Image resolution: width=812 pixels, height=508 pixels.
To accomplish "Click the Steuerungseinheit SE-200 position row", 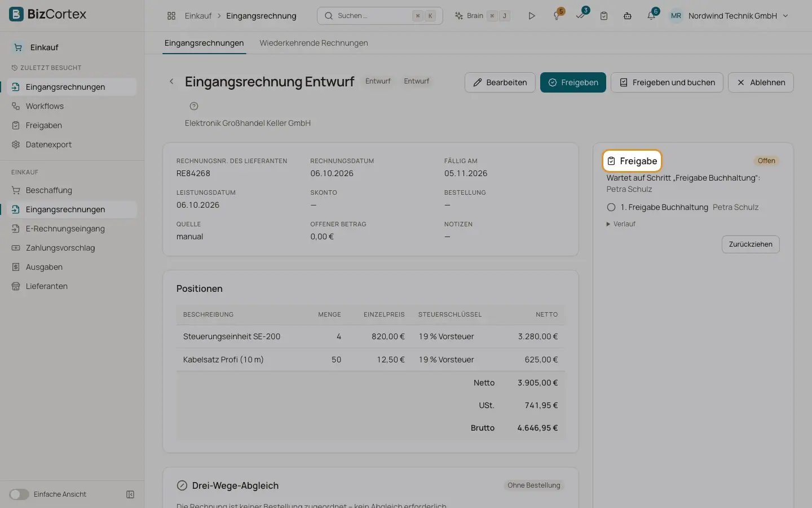I will (370, 336).
